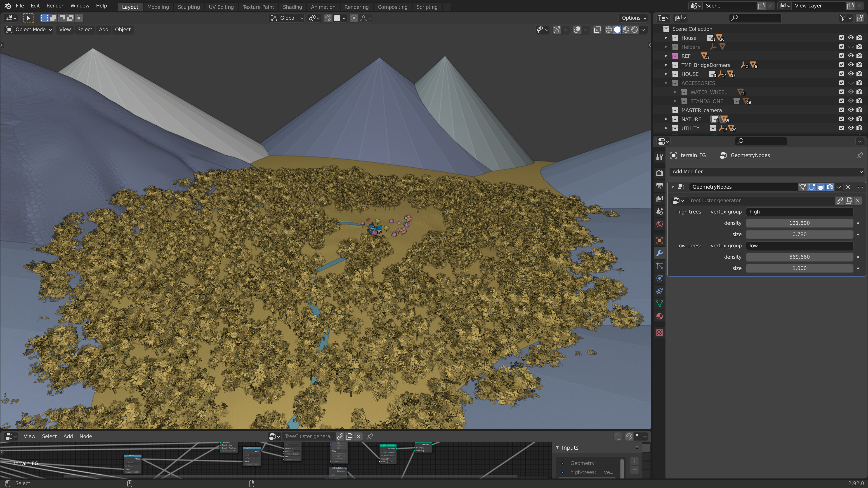Open the Object Data Properties tab icon
868x488 pixels.
[659, 303]
